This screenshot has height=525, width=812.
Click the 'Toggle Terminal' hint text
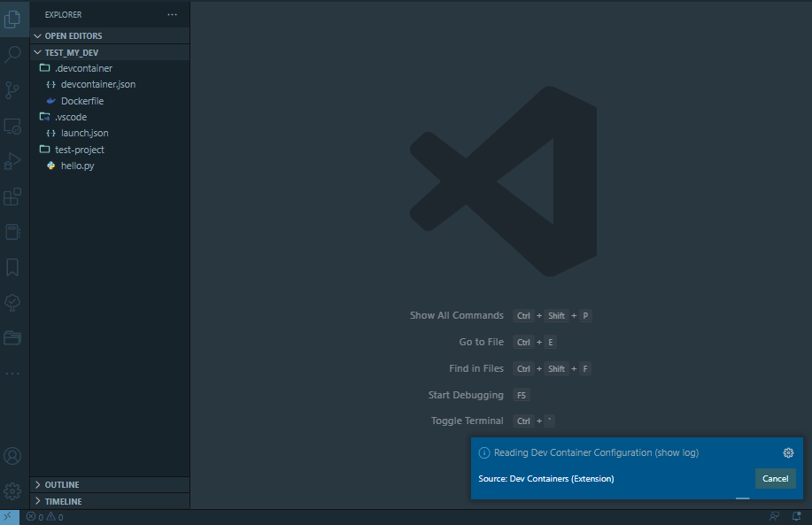tap(468, 421)
